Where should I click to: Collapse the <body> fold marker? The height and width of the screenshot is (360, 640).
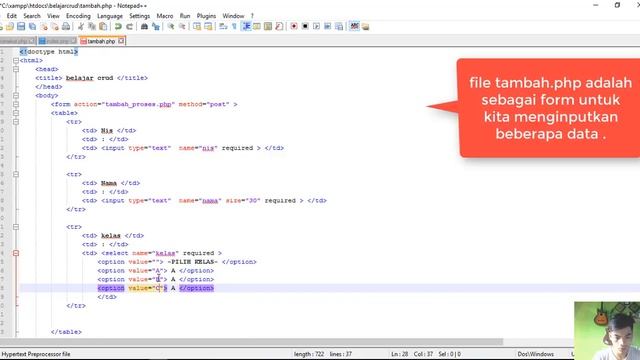point(16,96)
